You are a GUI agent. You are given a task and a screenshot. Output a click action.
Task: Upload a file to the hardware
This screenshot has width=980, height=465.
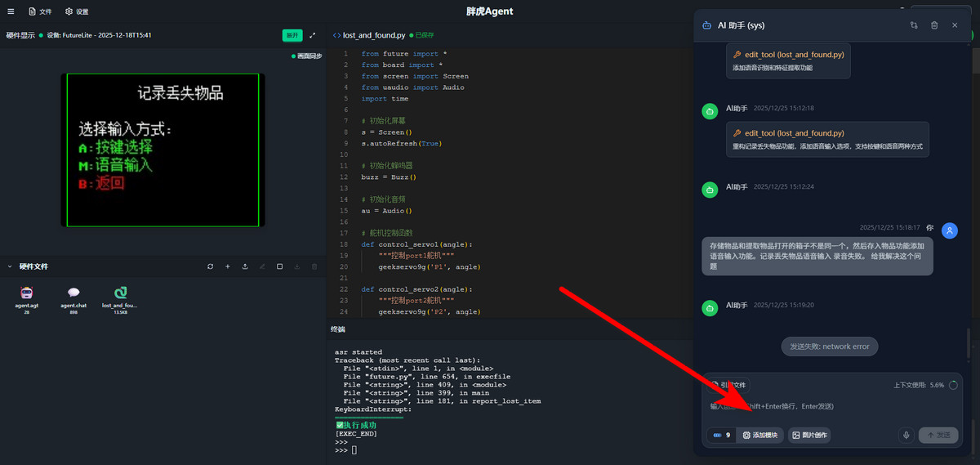tap(245, 266)
